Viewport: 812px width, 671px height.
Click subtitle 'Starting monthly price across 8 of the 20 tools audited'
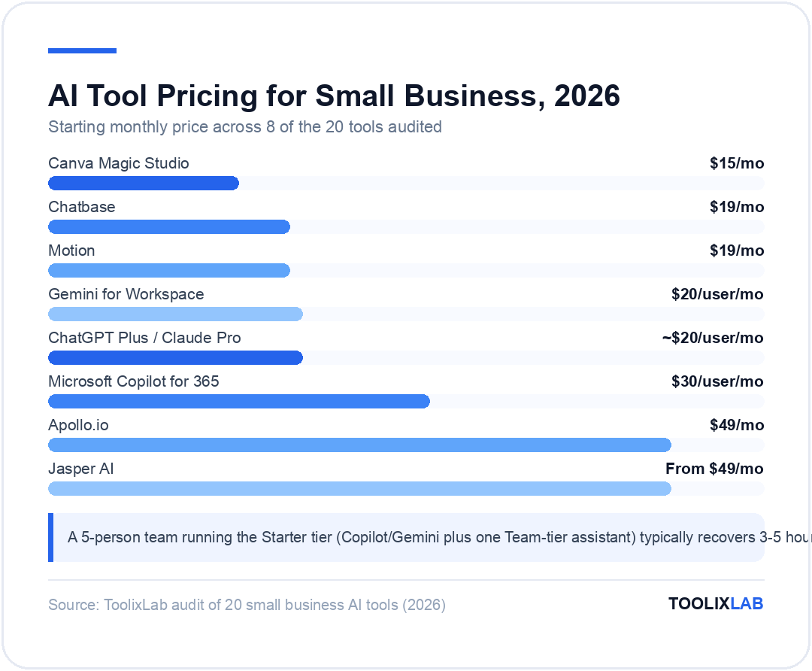[x=245, y=127]
